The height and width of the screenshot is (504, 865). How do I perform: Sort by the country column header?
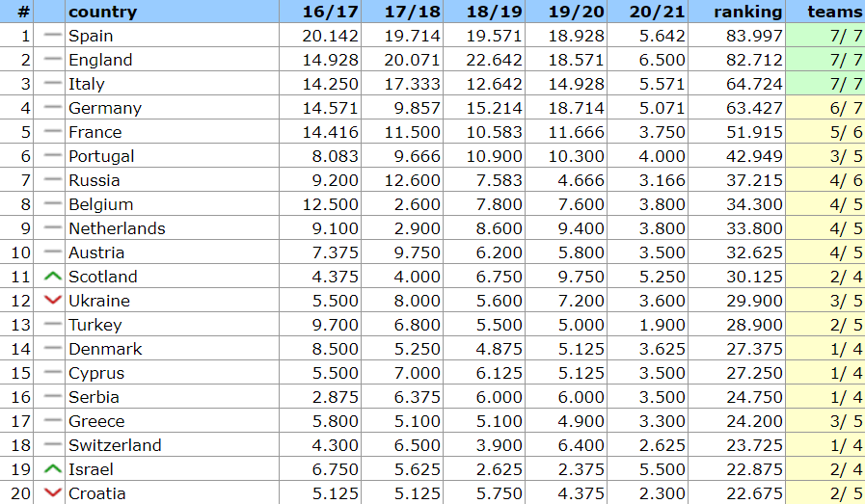(x=103, y=12)
